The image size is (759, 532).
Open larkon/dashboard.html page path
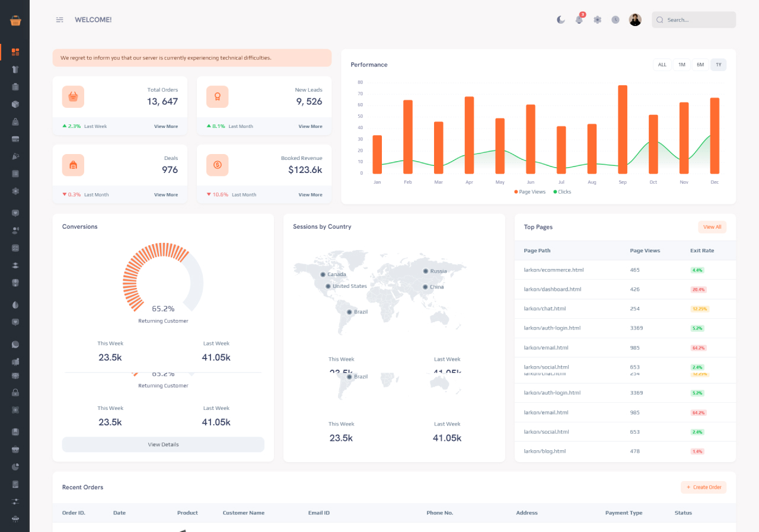click(x=553, y=289)
